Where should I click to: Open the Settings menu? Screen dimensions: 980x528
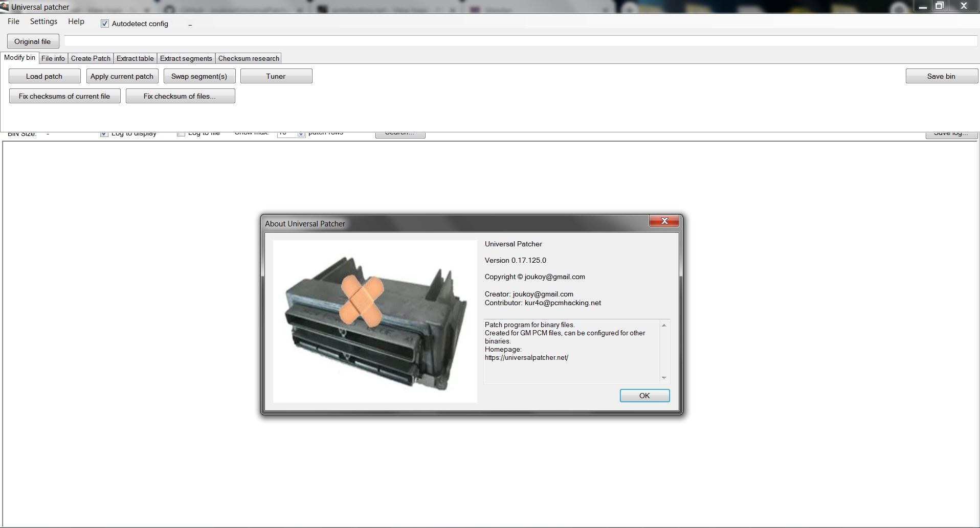tap(43, 21)
